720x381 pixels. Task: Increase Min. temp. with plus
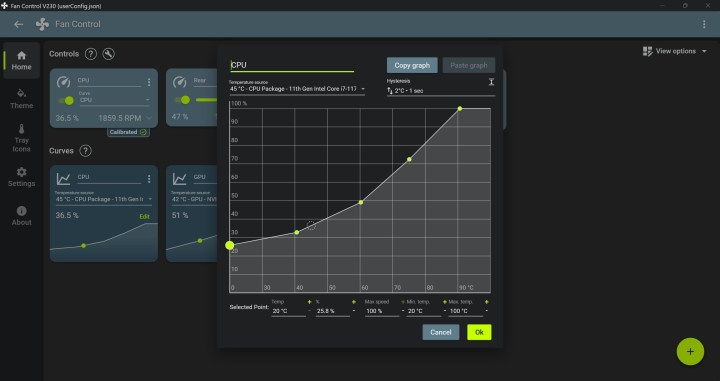pos(444,302)
